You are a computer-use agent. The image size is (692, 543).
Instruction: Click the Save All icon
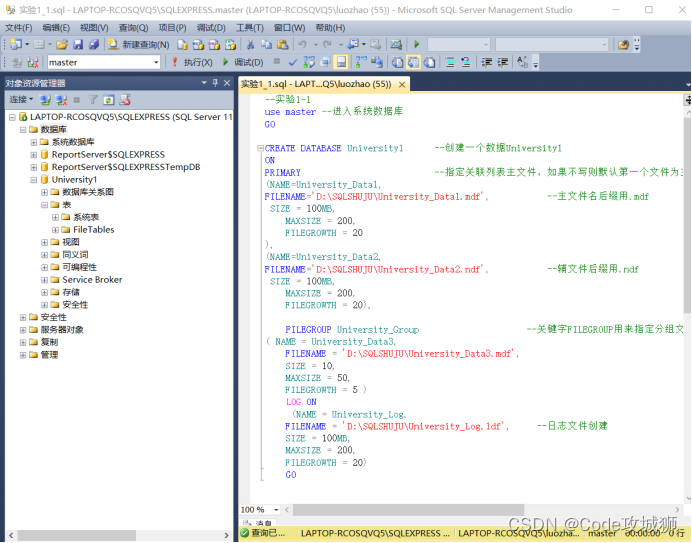click(94, 45)
